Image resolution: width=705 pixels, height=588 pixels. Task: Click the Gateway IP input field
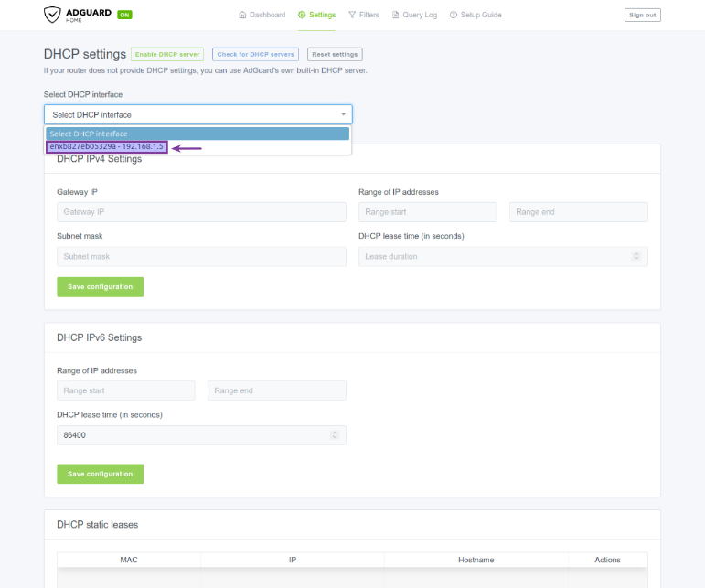pos(201,212)
